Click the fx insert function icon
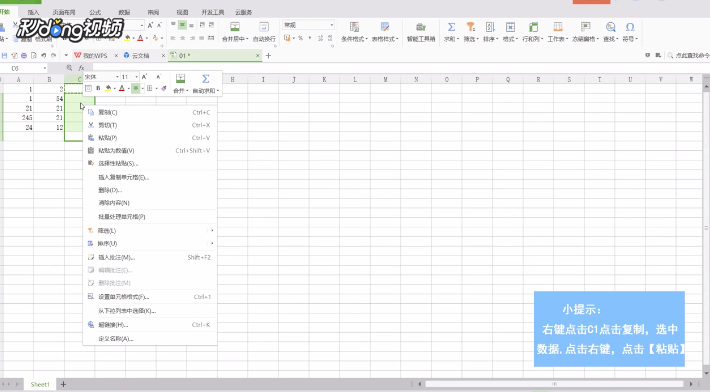The width and height of the screenshot is (710, 392). click(81, 68)
